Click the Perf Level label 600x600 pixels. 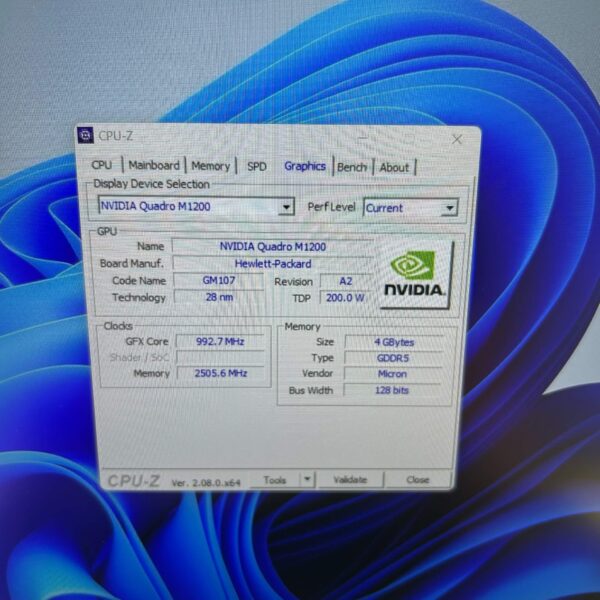[x=331, y=207]
